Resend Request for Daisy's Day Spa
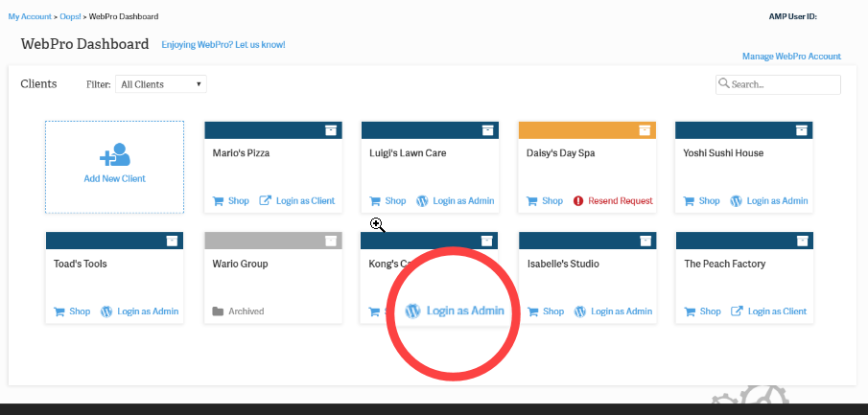The height and width of the screenshot is (415, 868). point(620,201)
